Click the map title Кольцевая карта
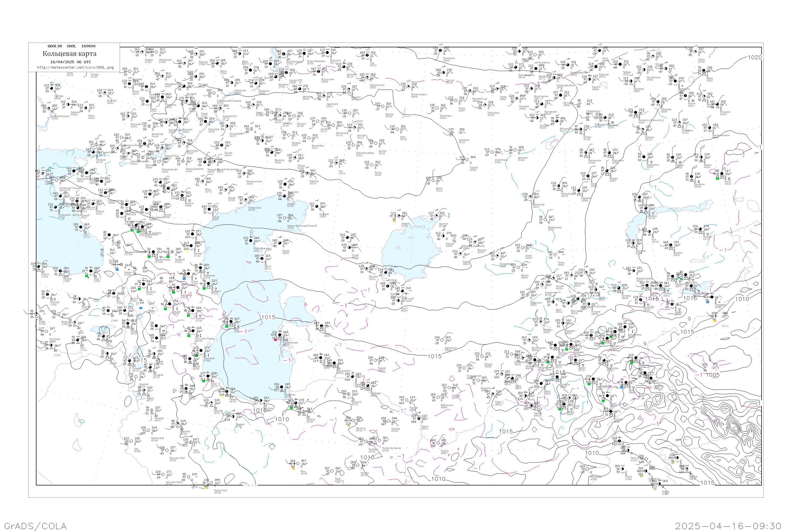The width and height of the screenshot is (798, 532). pos(69,54)
